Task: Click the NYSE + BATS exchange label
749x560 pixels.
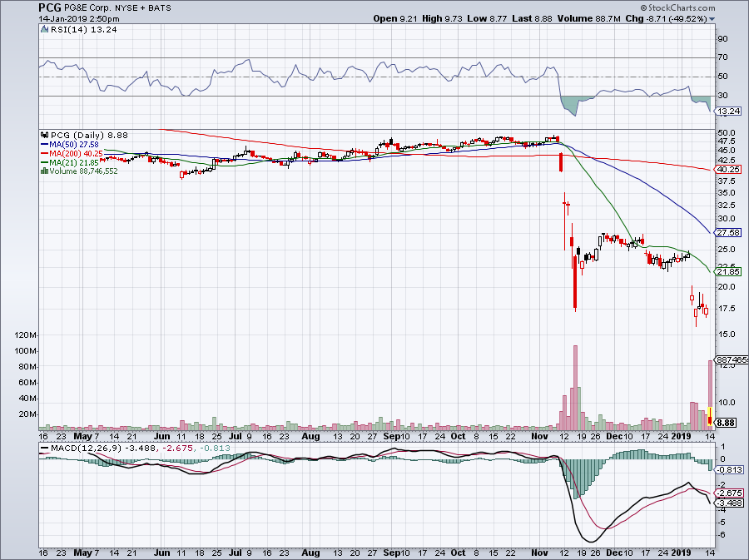Action: 143,8
